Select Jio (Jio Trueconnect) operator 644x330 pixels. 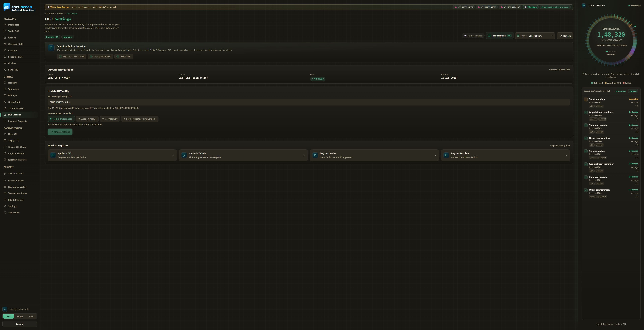[61, 119]
